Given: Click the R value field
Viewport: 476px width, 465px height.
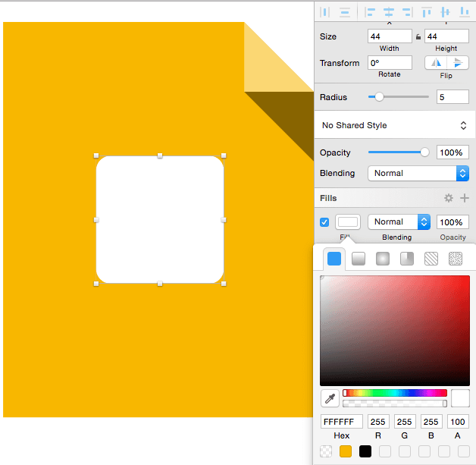Looking at the screenshot, I should (378, 422).
